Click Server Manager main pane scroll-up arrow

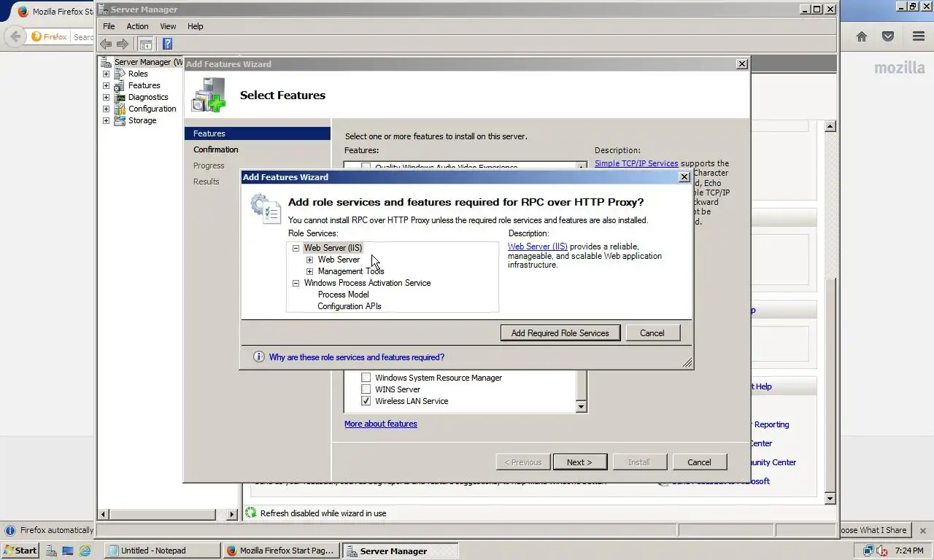tap(830, 126)
